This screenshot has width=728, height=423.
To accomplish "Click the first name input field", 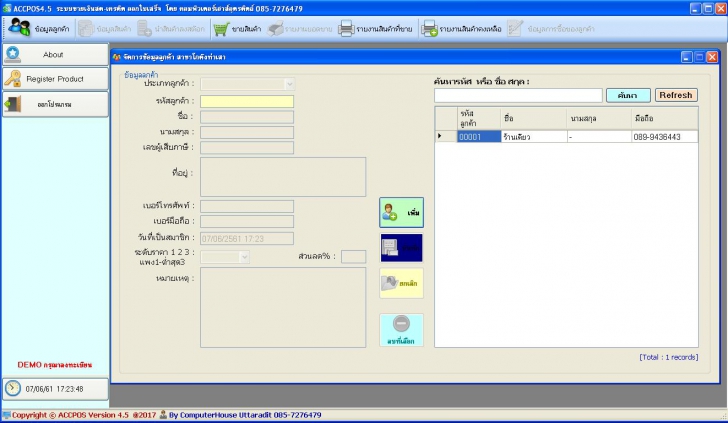I will point(247,117).
